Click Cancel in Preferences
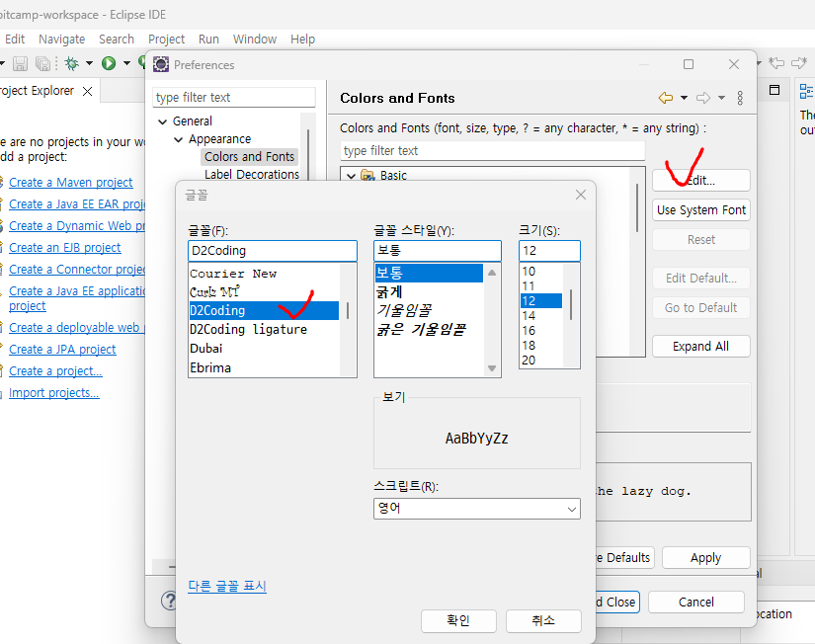Image resolution: width=815 pixels, height=644 pixels. pyautogui.click(x=696, y=602)
